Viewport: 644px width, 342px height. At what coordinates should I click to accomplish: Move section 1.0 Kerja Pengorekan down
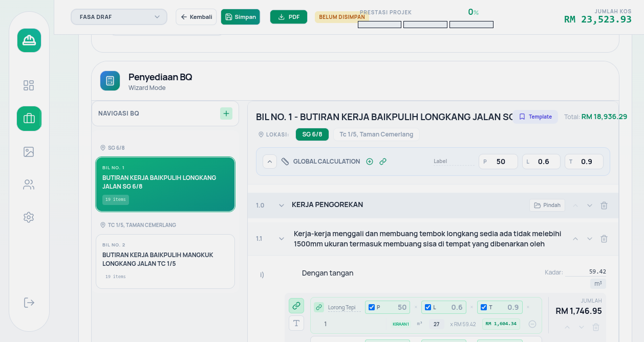coord(590,206)
